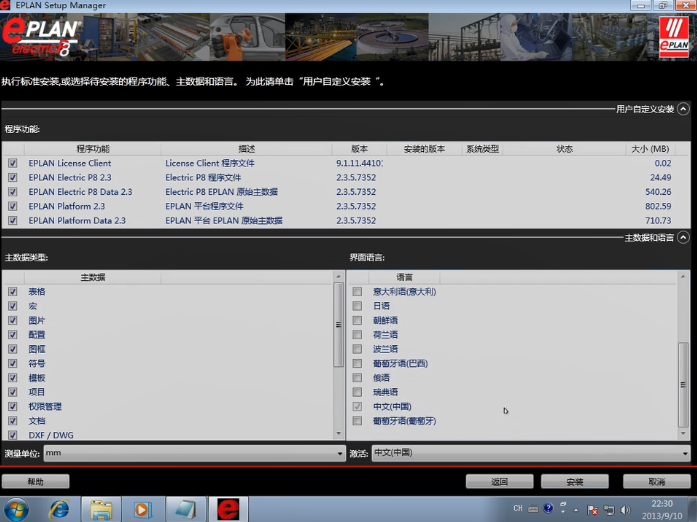This screenshot has width=697, height=522.
Task: Click the notepad-like taskbar application icon
Action: point(185,510)
